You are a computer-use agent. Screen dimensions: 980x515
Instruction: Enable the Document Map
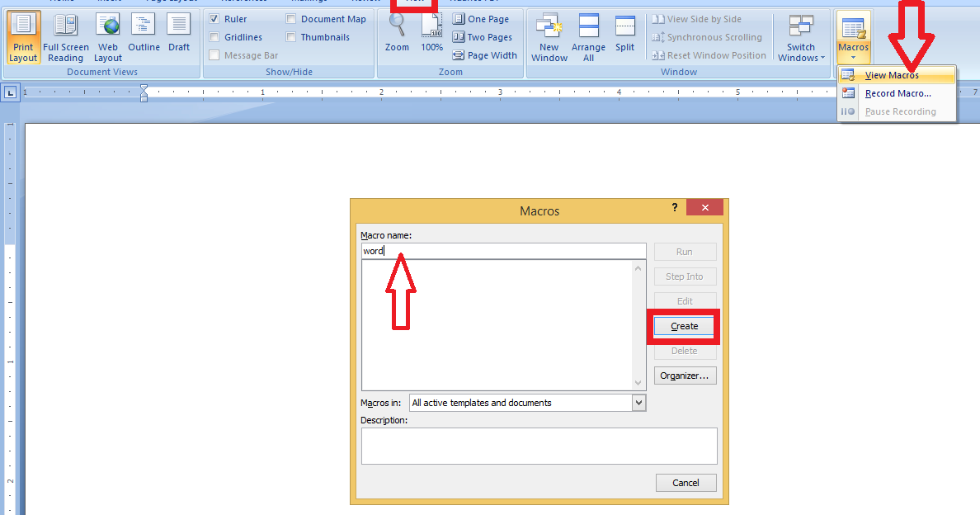point(290,18)
